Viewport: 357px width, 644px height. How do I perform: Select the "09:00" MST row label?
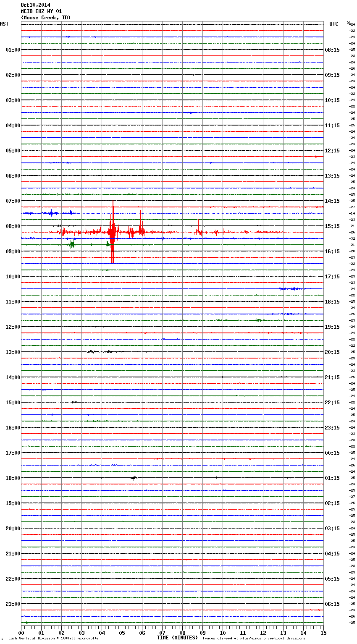(x=13, y=251)
